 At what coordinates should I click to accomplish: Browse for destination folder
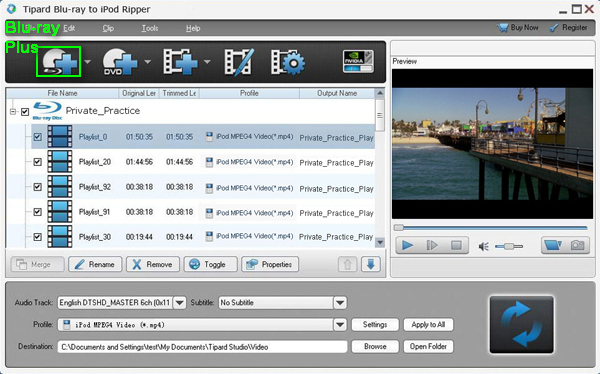pyautogui.click(x=375, y=346)
